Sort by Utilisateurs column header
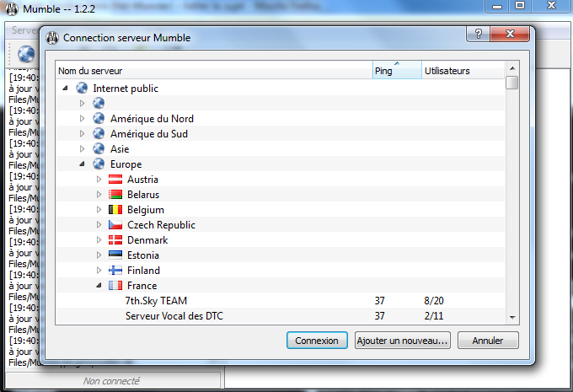Image resolution: width=573 pixels, height=392 pixels. [x=463, y=70]
